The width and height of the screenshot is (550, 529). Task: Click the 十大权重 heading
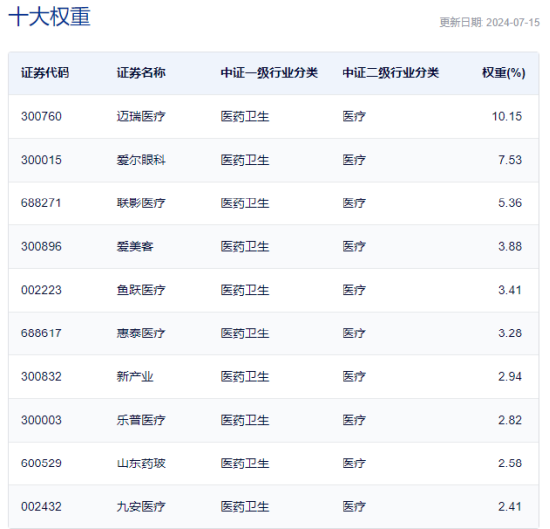tap(49, 16)
